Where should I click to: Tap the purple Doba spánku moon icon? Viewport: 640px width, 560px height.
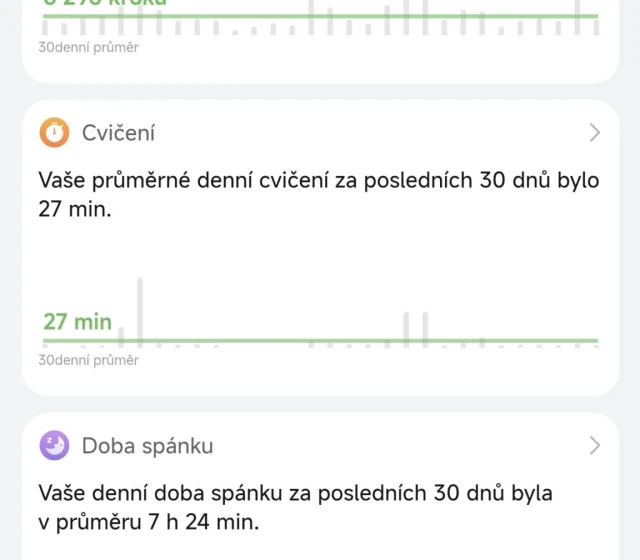tap(55, 445)
